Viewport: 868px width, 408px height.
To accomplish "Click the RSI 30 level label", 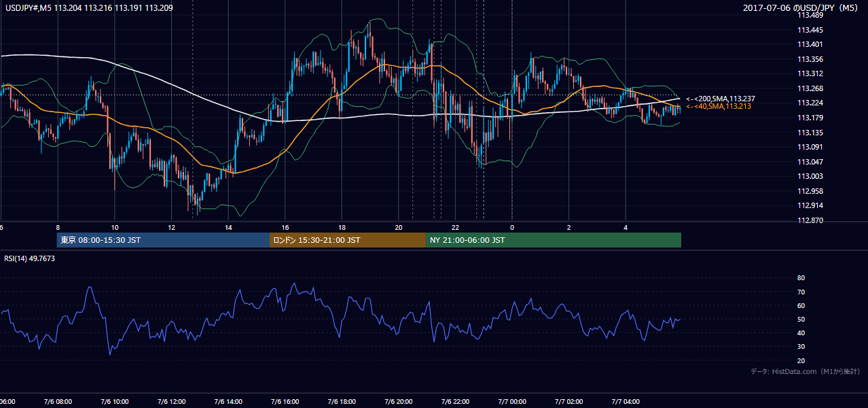I will coord(801,347).
